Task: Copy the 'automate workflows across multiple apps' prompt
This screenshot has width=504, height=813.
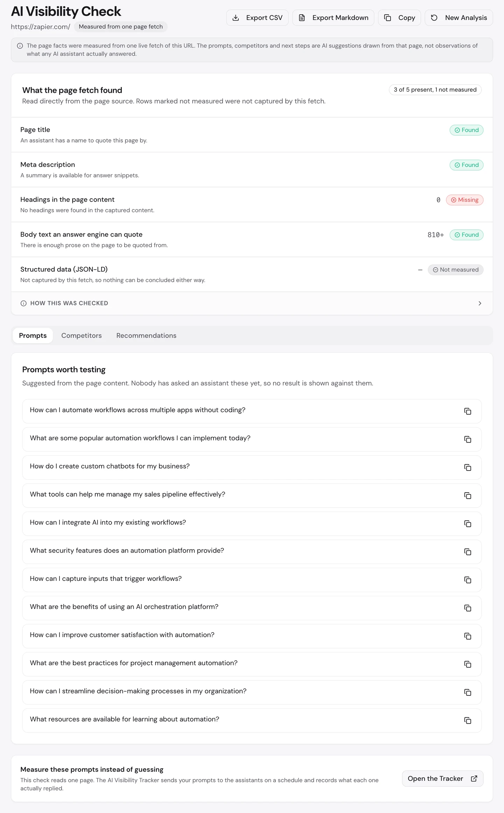Action: point(468,411)
